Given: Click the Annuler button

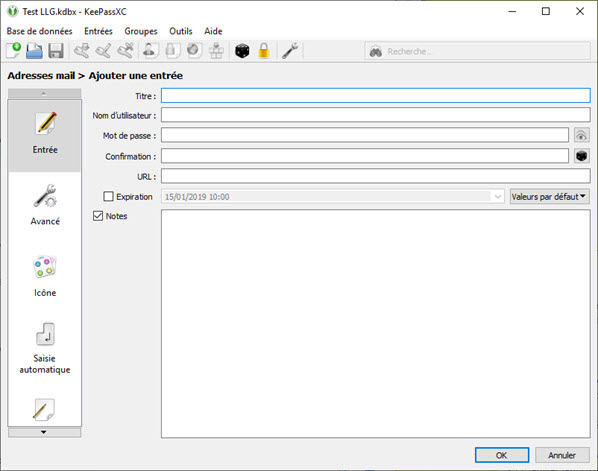Looking at the screenshot, I should (562, 455).
